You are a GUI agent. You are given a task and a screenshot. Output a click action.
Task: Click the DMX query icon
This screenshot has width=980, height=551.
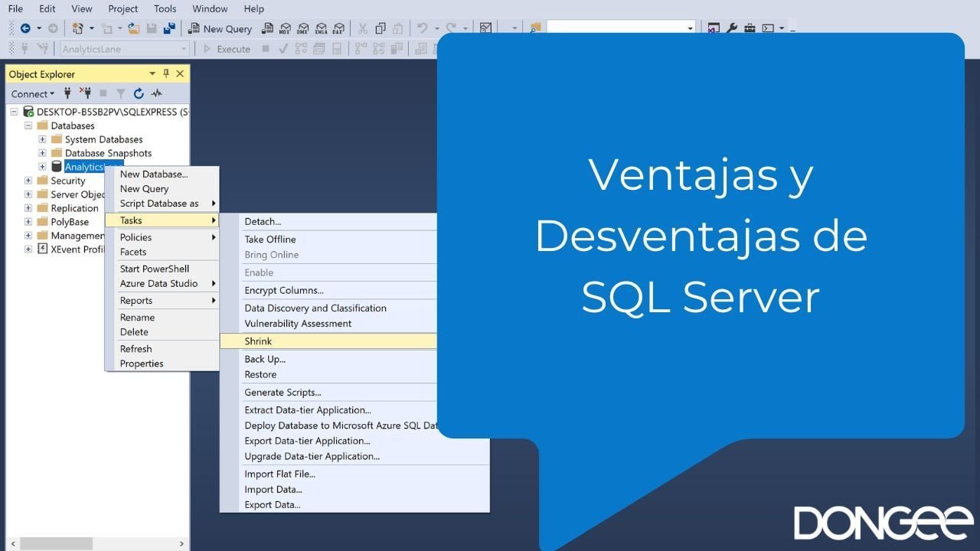point(302,28)
